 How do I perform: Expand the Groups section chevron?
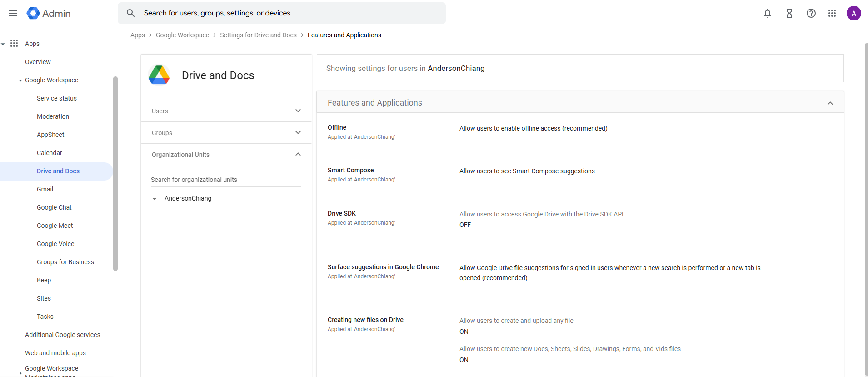298,132
